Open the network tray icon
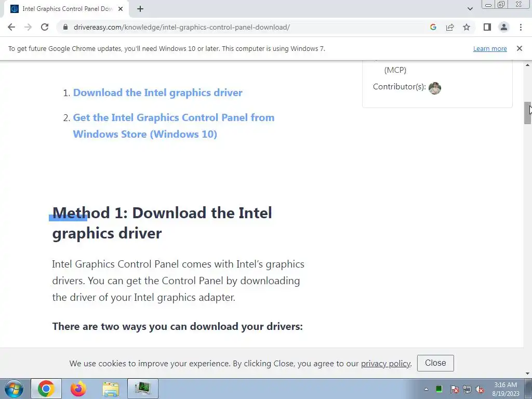This screenshot has height=399, width=532. [x=467, y=389]
